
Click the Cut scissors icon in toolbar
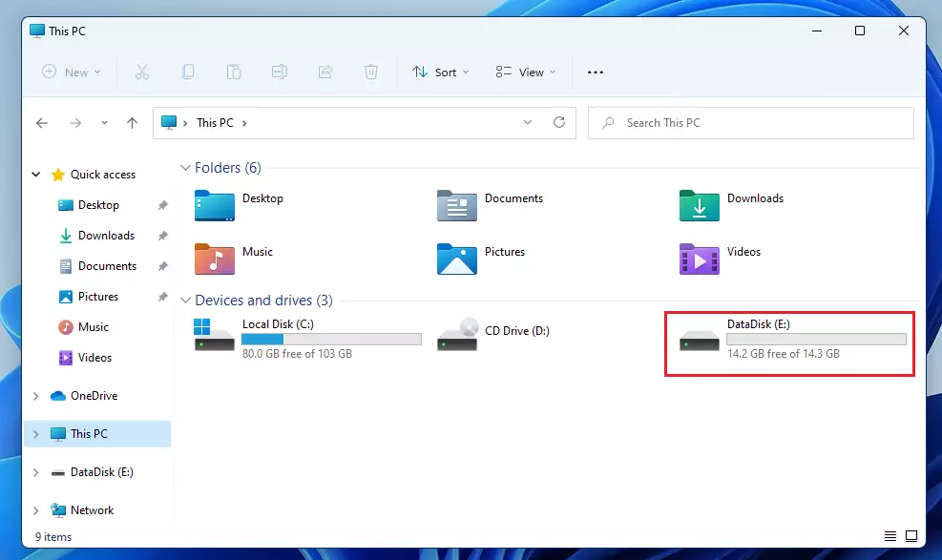click(x=142, y=72)
